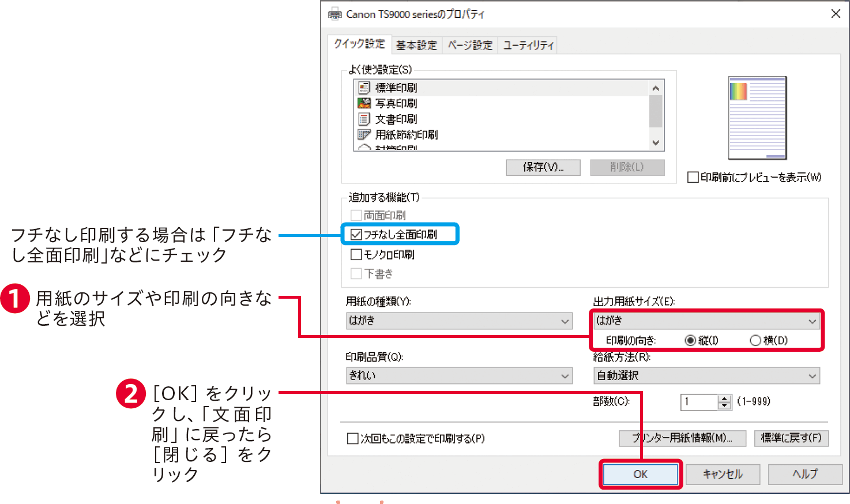Open the ページ設定 tab
850x504 pixels.
point(470,45)
